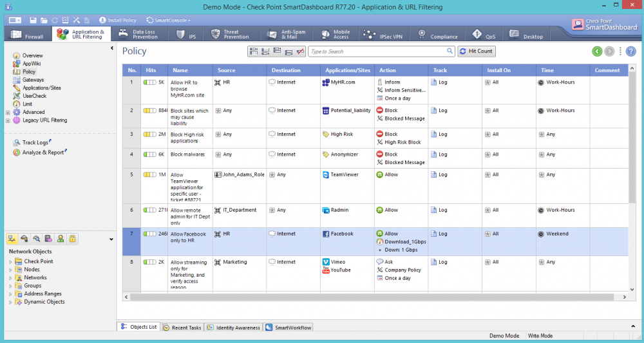Screen dimensions: 644x343
Task: Click the Install Policy download arrow icon
Action: point(102,20)
